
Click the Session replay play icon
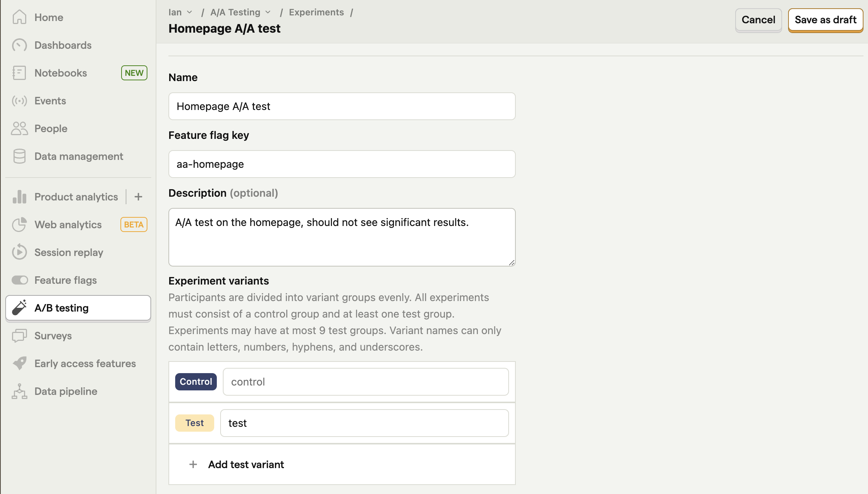coord(19,252)
